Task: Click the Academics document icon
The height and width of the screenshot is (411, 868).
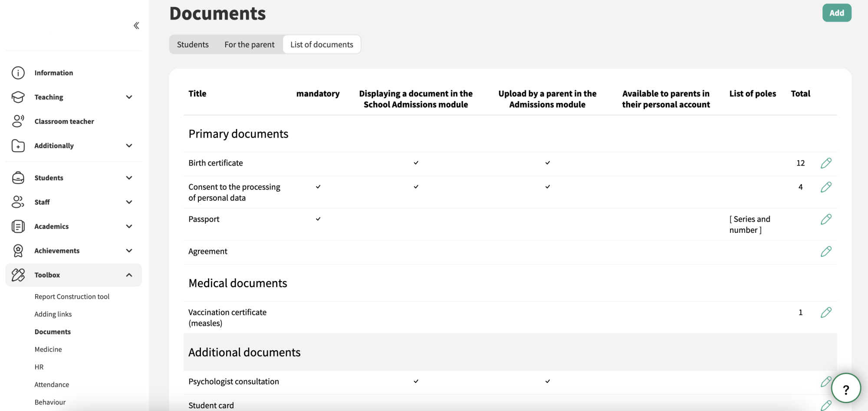Action: [x=18, y=226]
